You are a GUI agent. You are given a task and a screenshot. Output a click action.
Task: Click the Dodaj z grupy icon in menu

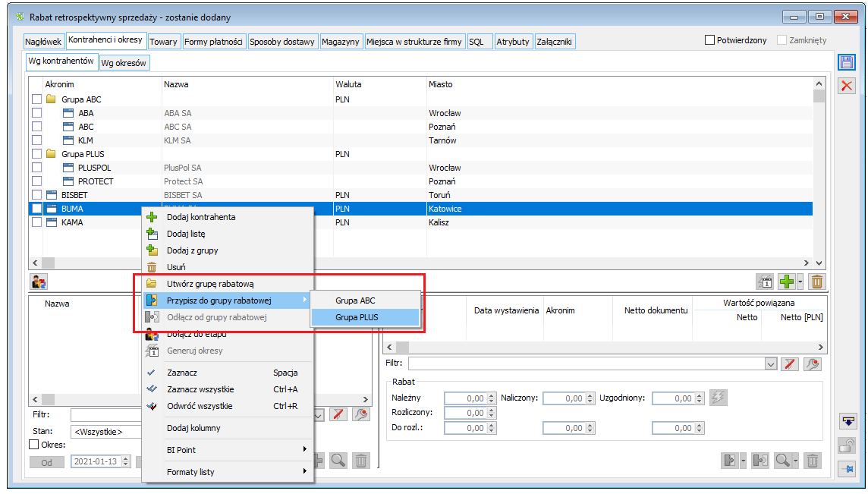(152, 250)
